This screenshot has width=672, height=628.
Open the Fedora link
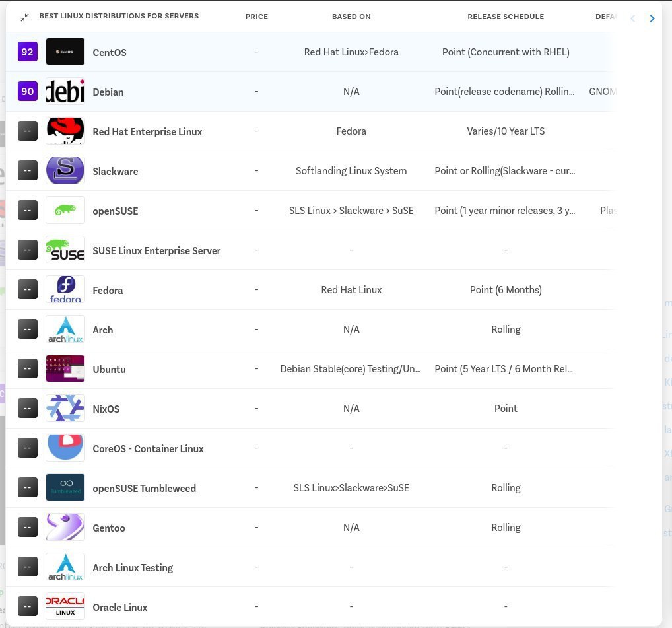point(108,291)
